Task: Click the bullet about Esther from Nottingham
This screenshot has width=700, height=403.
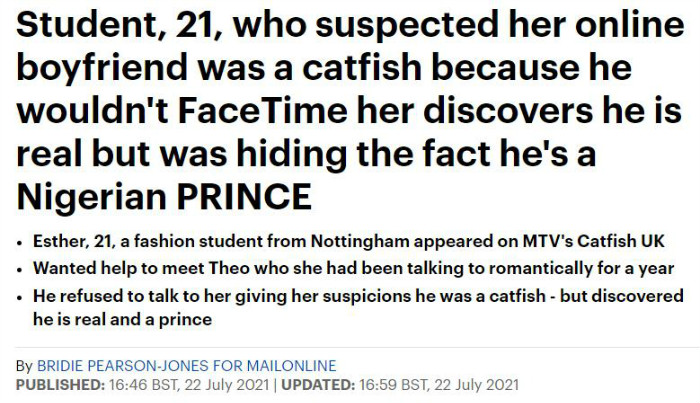Action: (x=349, y=241)
